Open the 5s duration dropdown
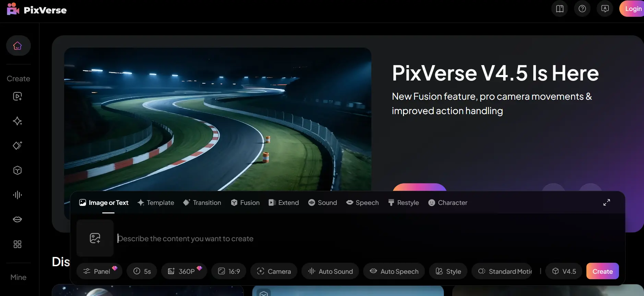The width and height of the screenshot is (644, 296). [x=142, y=271]
